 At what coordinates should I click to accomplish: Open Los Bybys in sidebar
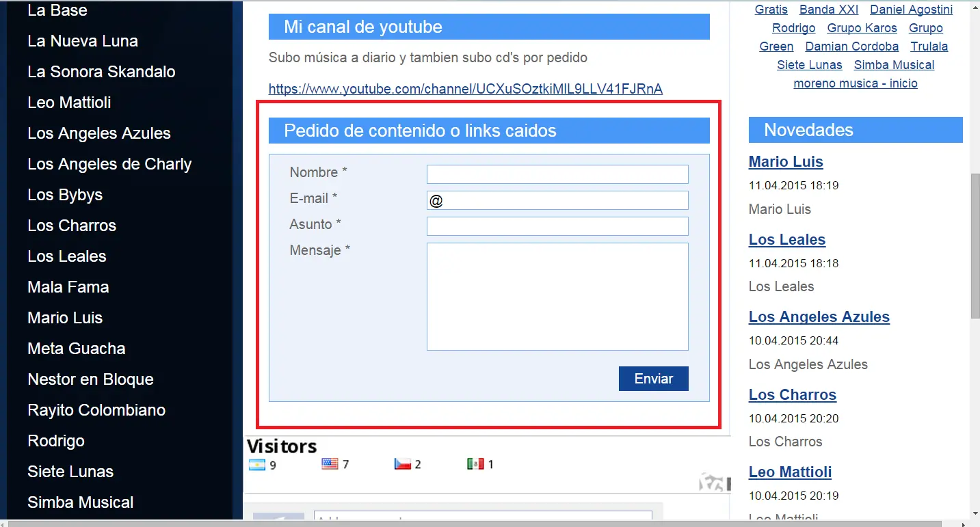pos(65,195)
